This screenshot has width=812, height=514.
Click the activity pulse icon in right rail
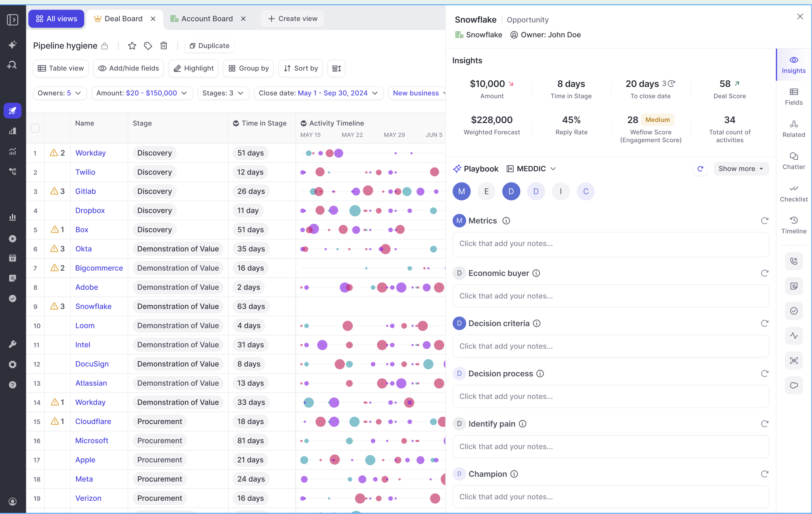794,336
